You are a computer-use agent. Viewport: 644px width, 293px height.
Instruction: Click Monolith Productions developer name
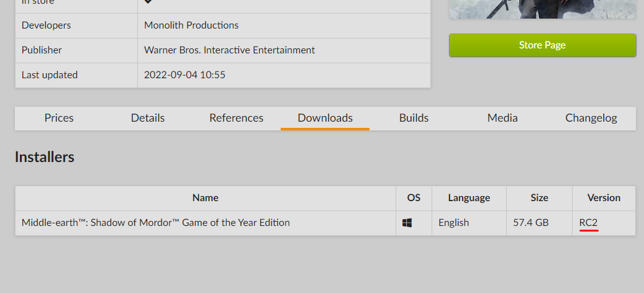(191, 25)
